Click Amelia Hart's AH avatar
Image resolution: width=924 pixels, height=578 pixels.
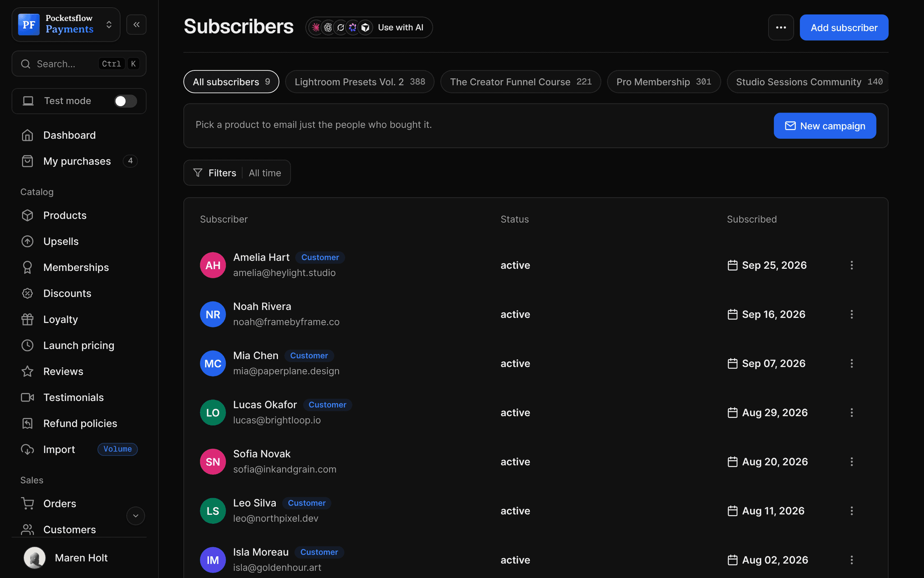coord(213,265)
